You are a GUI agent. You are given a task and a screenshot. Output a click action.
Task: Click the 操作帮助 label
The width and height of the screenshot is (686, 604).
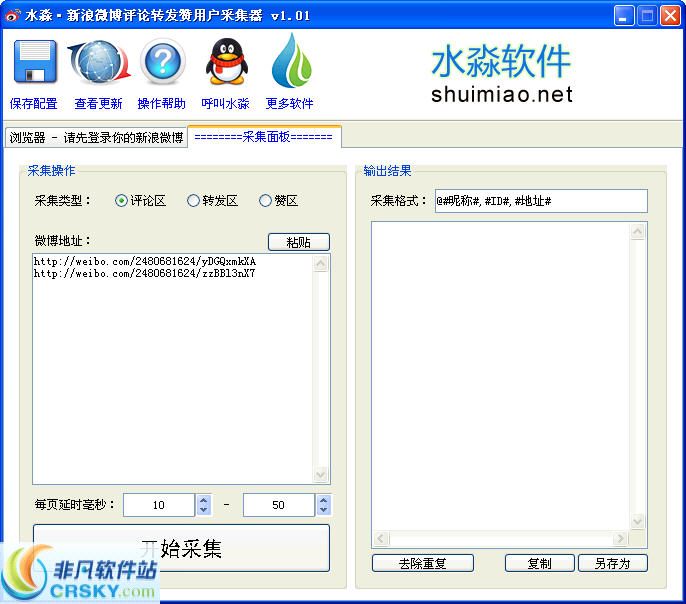161,104
